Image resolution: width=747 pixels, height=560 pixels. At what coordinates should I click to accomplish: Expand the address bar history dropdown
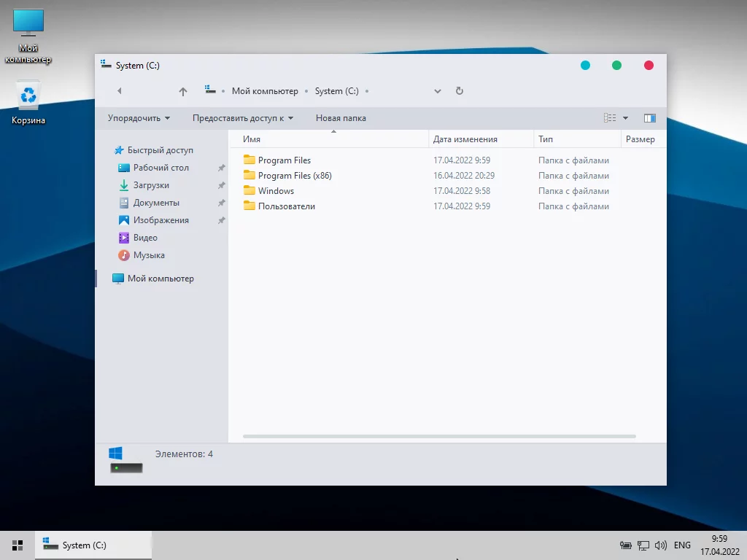[438, 91]
